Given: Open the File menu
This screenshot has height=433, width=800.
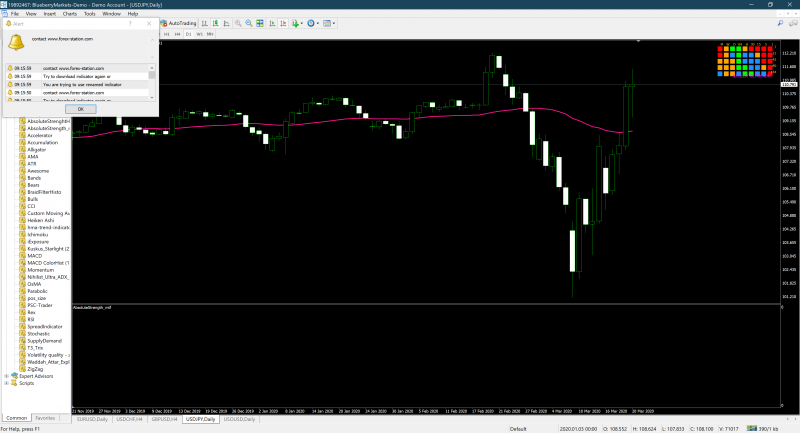Looking at the screenshot, I should point(15,14).
